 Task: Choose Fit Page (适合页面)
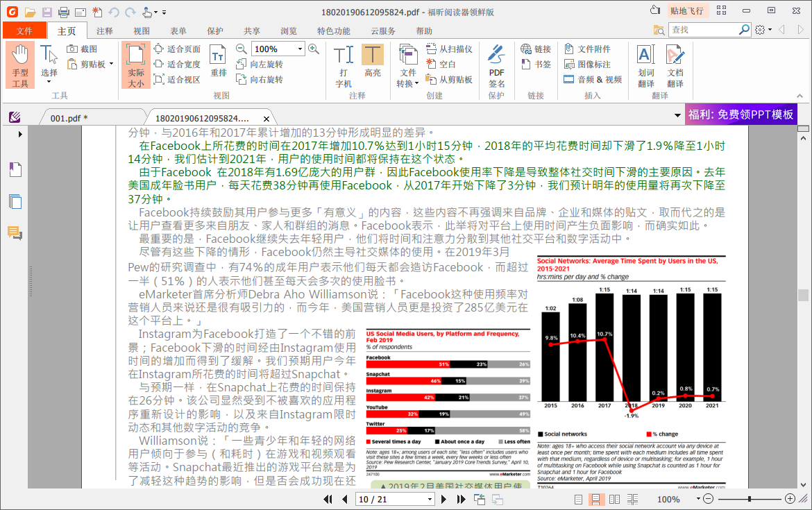pos(177,49)
